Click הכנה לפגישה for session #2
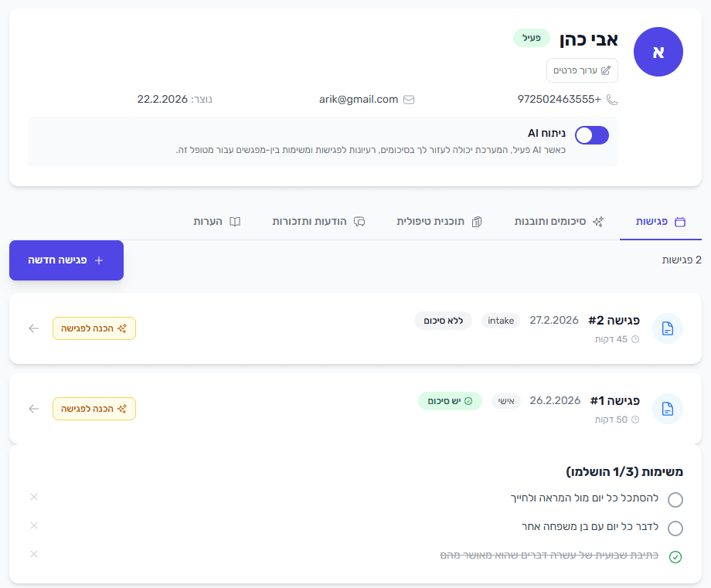 click(x=94, y=328)
